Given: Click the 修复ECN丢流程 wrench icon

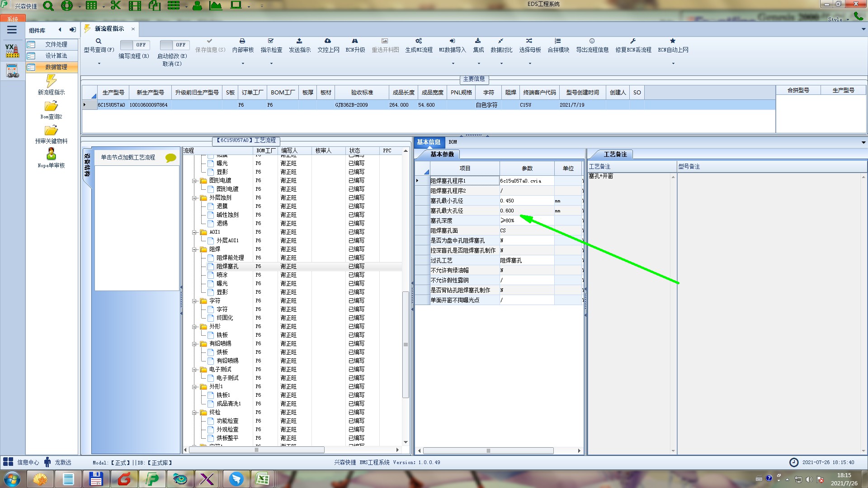Looking at the screenshot, I should pos(633,41).
